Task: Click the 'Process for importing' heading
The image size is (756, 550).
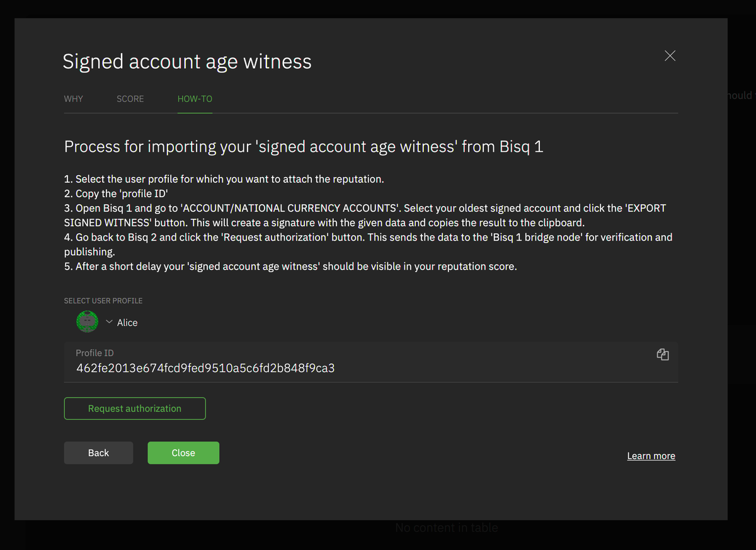Action: pos(303,147)
